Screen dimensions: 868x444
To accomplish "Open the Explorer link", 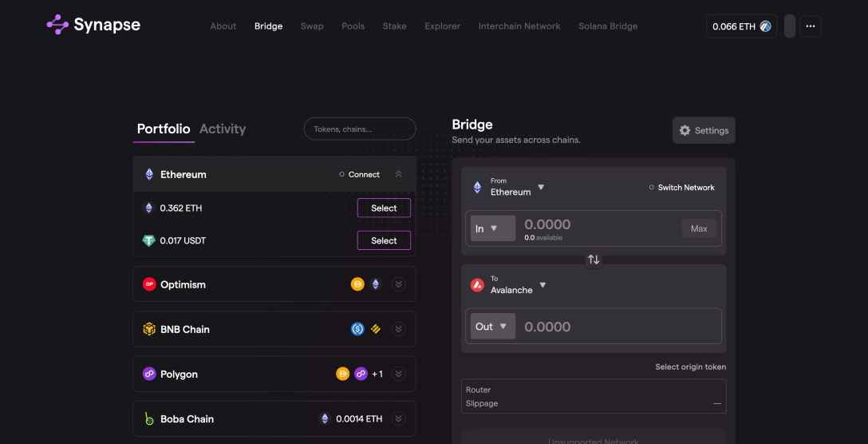I will (442, 26).
